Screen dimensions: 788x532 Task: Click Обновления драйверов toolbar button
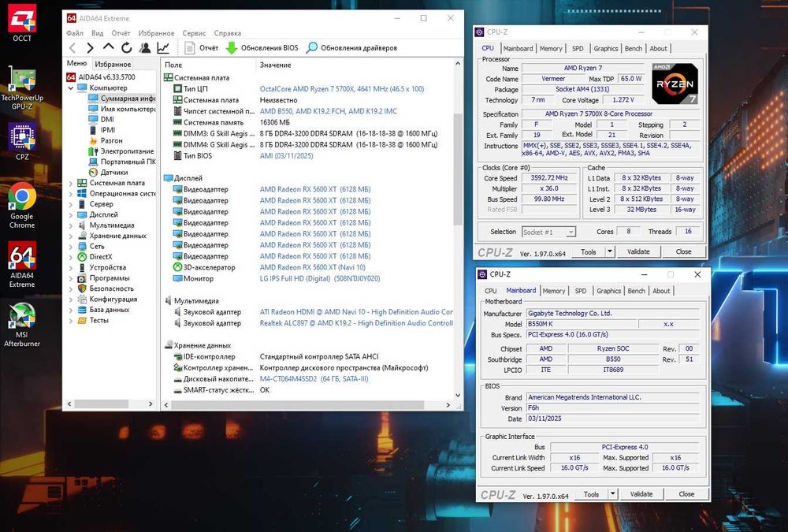(x=351, y=48)
